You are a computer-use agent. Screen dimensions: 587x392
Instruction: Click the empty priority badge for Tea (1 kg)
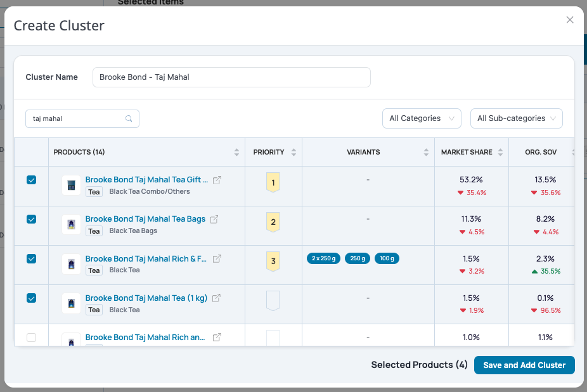click(273, 301)
